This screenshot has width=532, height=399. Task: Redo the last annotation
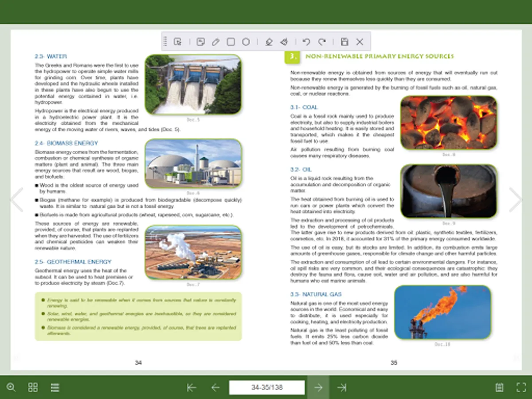322,42
